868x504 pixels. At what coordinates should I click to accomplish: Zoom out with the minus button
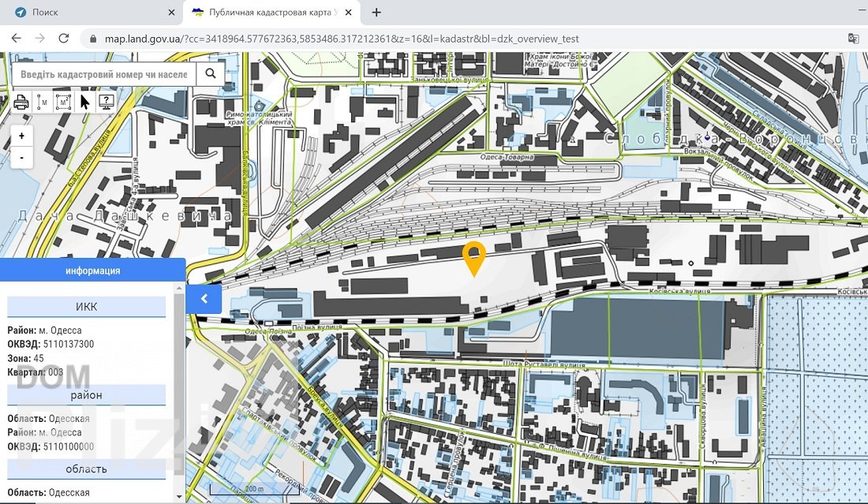coord(21,157)
